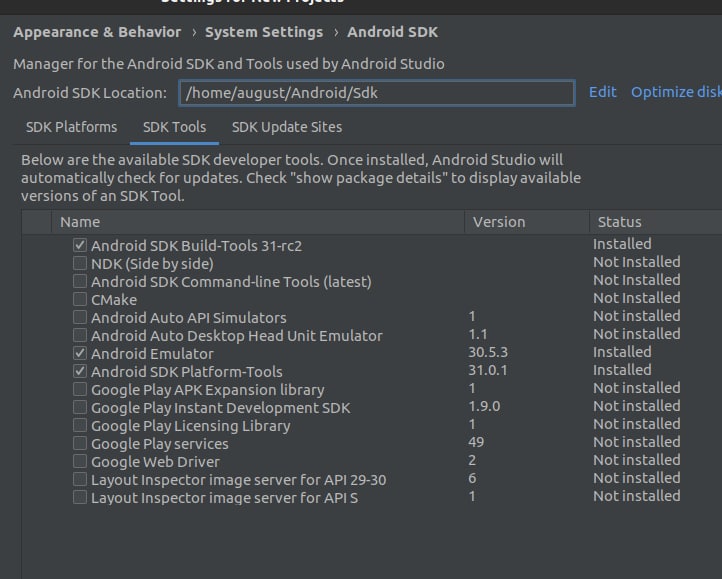The height and width of the screenshot is (579, 722).
Task: Uncheck Android SDK Build-Tools 31-rc2
Action: pos(80,245)
